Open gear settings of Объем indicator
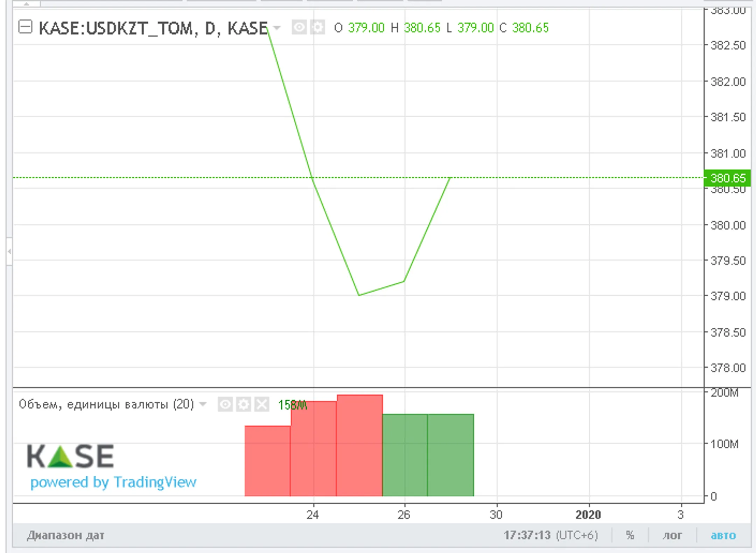Screen dimensions: 756x553 click(244, 405)
